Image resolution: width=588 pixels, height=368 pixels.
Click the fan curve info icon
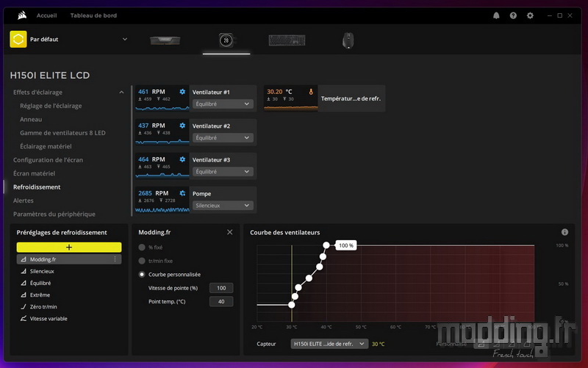(x=564, y=232)
